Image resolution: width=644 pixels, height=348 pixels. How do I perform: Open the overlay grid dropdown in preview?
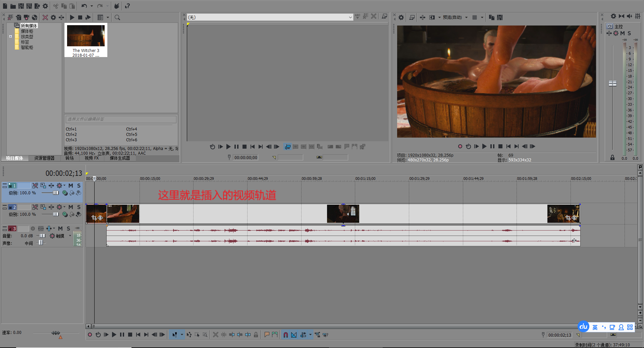482,17
